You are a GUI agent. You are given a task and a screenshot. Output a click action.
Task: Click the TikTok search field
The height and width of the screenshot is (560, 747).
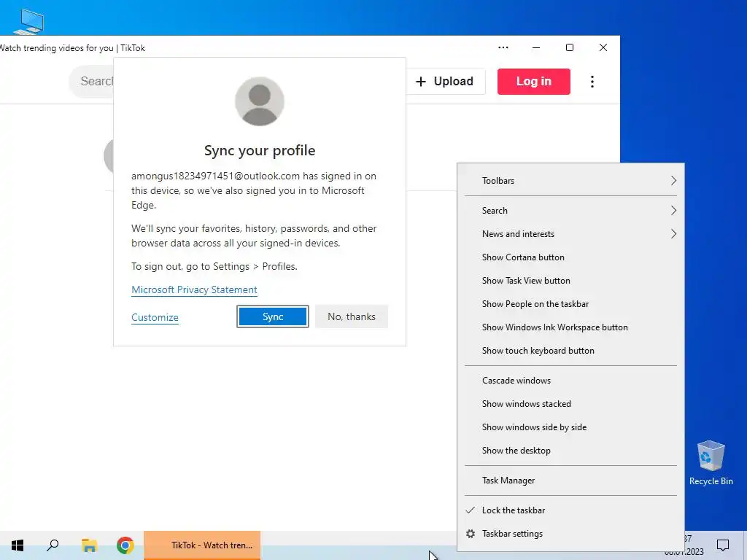(91, 82)
